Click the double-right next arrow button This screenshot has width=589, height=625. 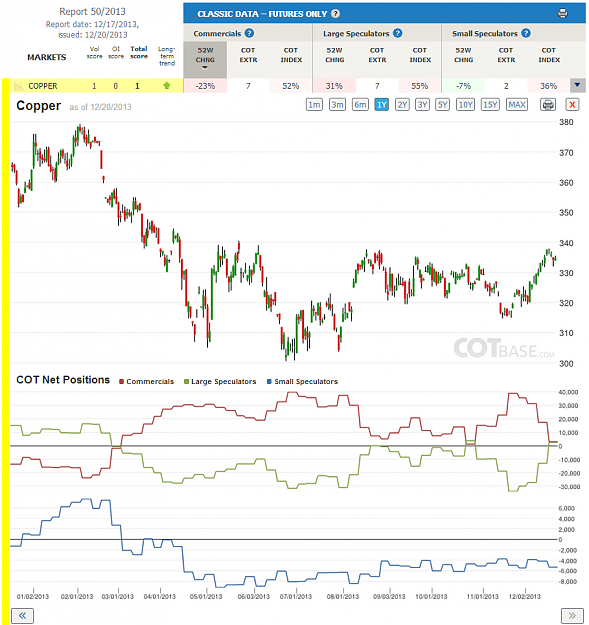click(572, 615)
